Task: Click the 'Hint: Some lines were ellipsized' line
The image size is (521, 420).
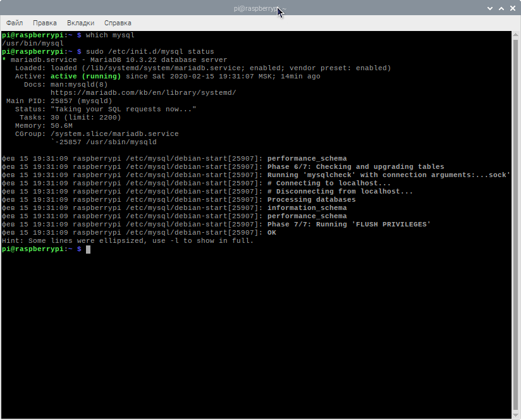Action: [x=127, y=241]
